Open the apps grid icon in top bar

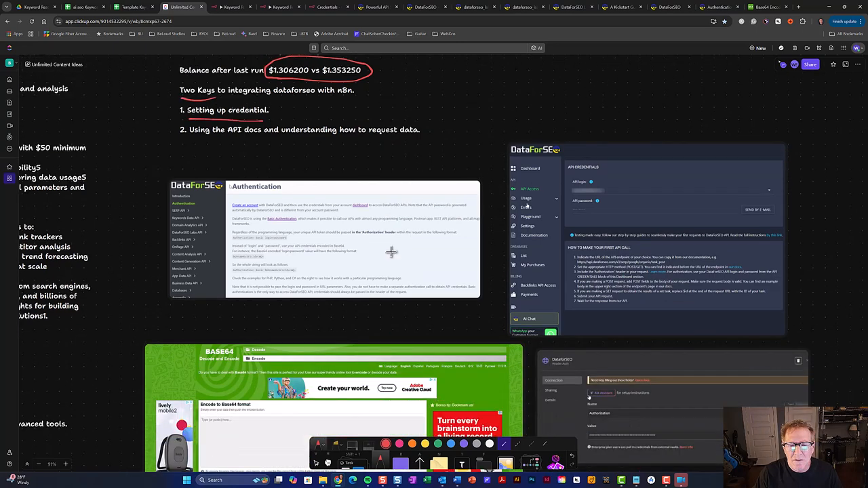tap(844, 48)
